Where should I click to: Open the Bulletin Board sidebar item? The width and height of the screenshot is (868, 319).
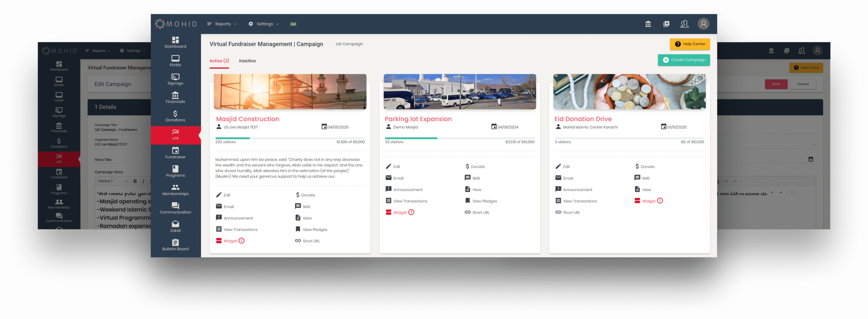(175, 245)
